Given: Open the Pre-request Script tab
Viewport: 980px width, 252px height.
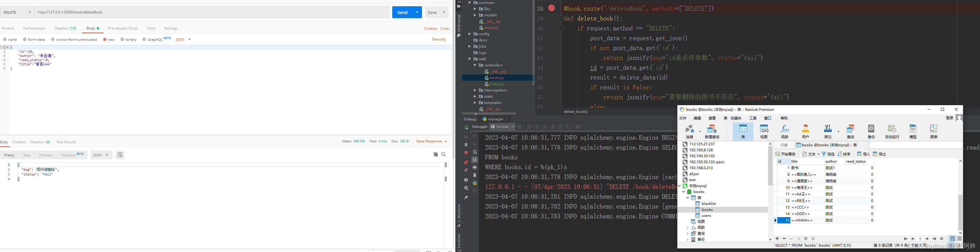Looking at the screenshot, I should coord(123,28).
